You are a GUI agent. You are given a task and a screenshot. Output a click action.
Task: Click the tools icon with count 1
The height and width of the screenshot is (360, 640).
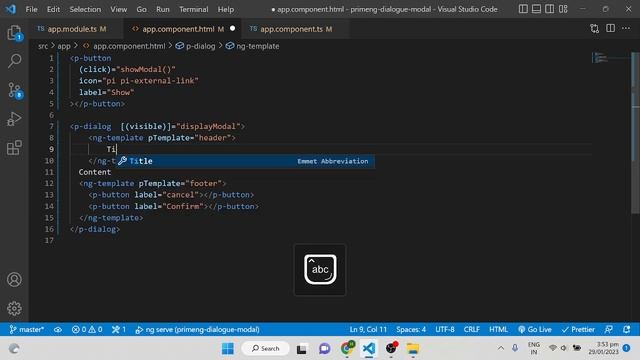tap(119, 329)
